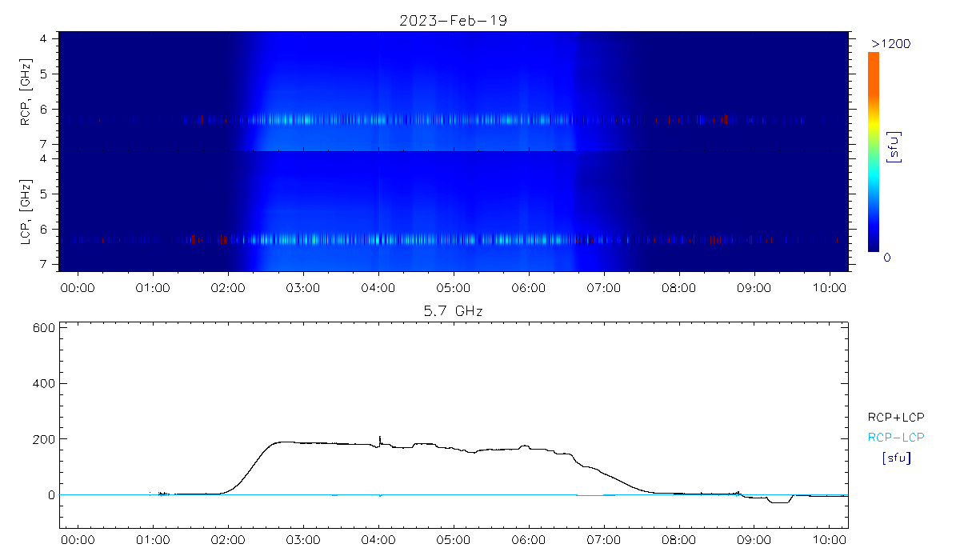Click the 2023-Feb-19 date title
The image size is (960, 560).
pyautogui.click(x=454, y=21)
